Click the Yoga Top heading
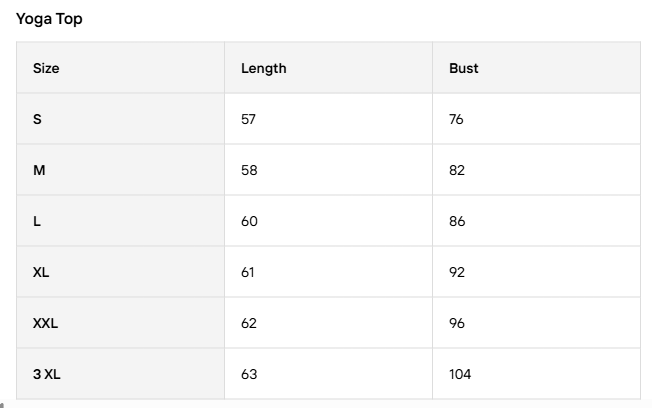This screenshot has height=408, width=652. pyautogui.click(x=49, y=19)
